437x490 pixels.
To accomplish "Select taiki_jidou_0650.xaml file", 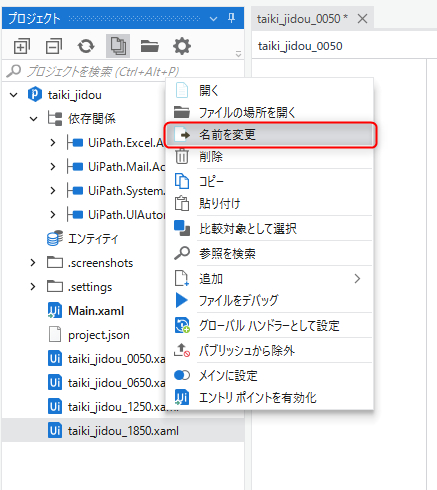I will (116, 383).
